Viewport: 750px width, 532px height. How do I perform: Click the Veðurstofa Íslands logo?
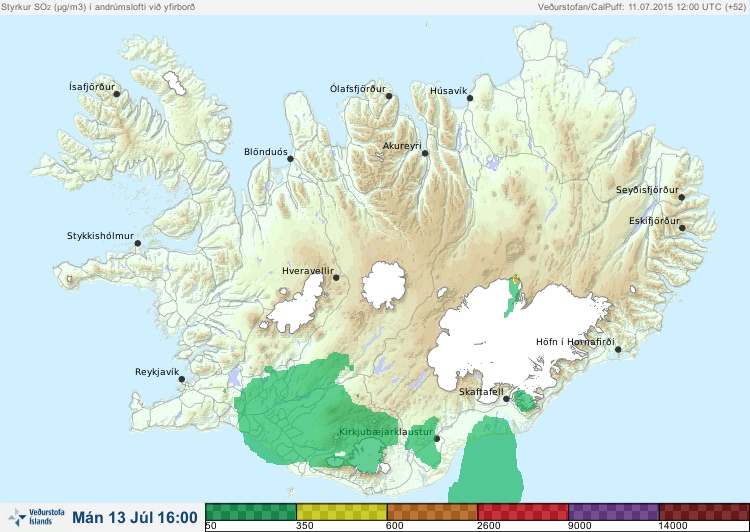(37, 517)
